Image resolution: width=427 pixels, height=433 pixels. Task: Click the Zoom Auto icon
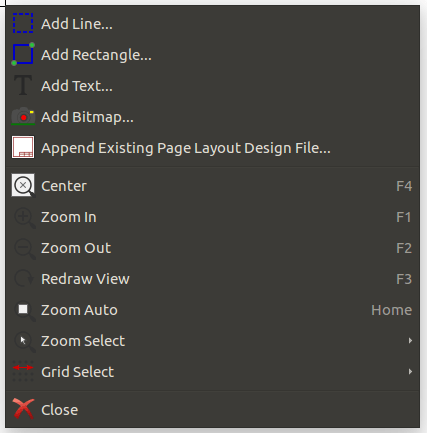tap(24, 311)
